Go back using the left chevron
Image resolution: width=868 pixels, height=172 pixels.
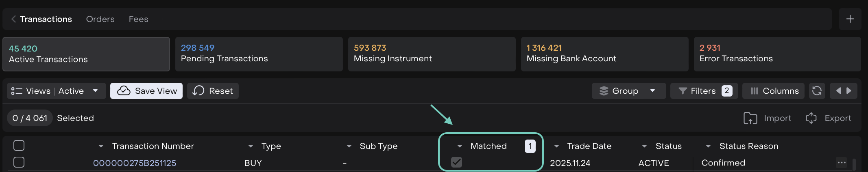tap(13, 19)
